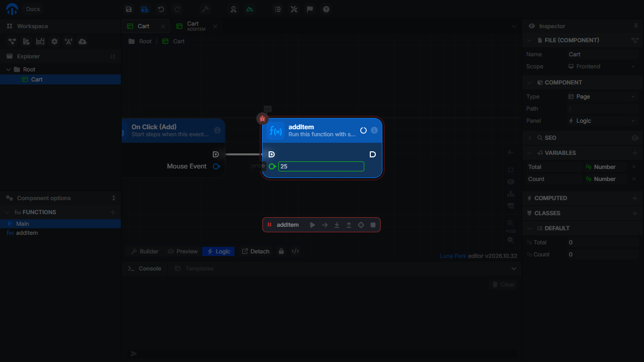This screenshot has height=362, width=644.
Task: Click the undo arrow icon
Action: tap(161, 9)
